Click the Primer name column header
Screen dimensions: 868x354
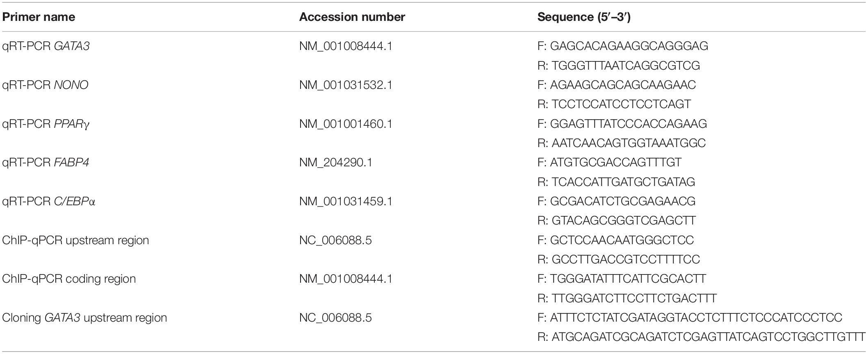coord(39,17)
